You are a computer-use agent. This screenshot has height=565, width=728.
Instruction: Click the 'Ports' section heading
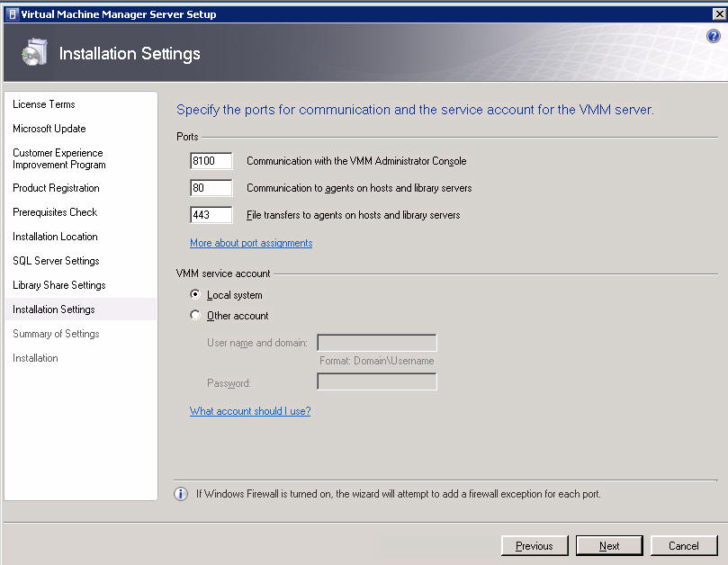(x=187, y=137)
